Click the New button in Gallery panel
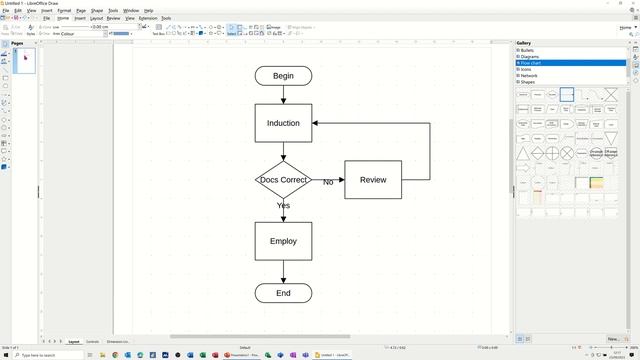The height and width of the screenshot is (360, 640). pyautogui.click(x=613, y=339)
